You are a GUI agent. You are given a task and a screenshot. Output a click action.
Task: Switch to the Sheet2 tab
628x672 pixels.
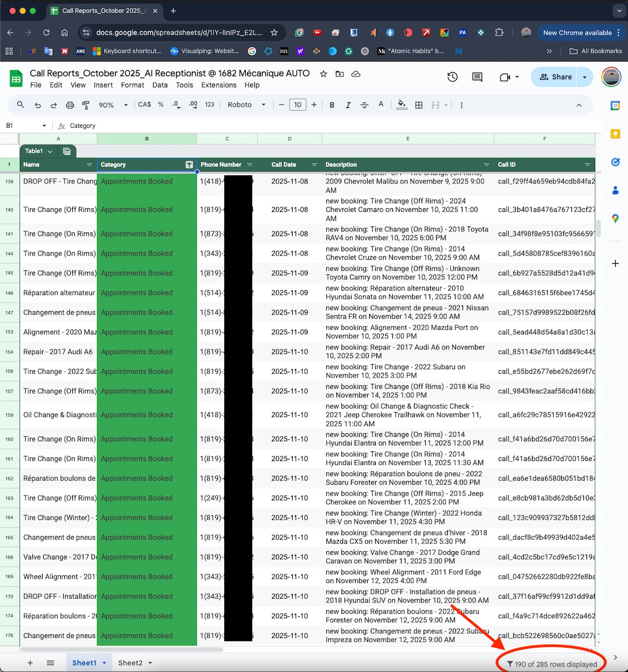[130, 663]
